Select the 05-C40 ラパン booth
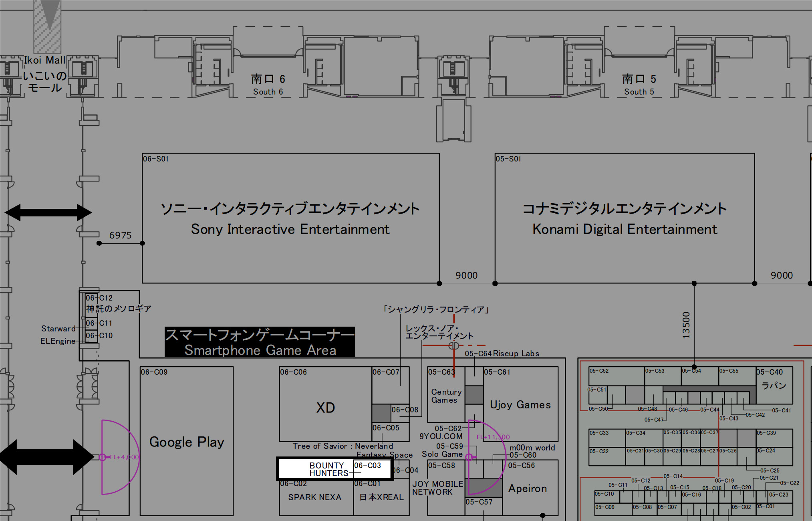Viewport: 812px width, 521px height. tap(774, 385)
